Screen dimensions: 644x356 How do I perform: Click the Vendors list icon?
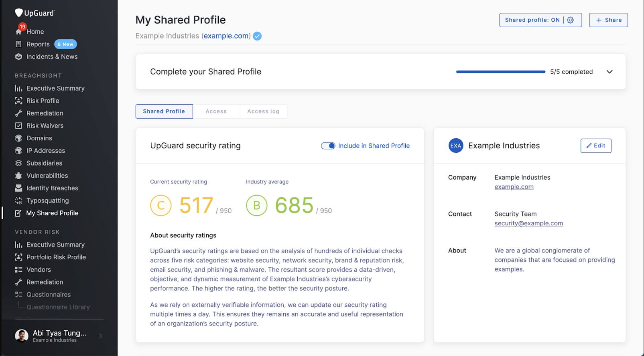click(18, 269)
